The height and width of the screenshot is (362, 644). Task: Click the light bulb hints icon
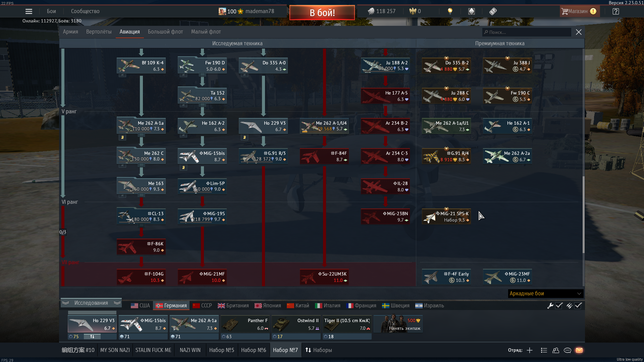[x=450, y=11]
